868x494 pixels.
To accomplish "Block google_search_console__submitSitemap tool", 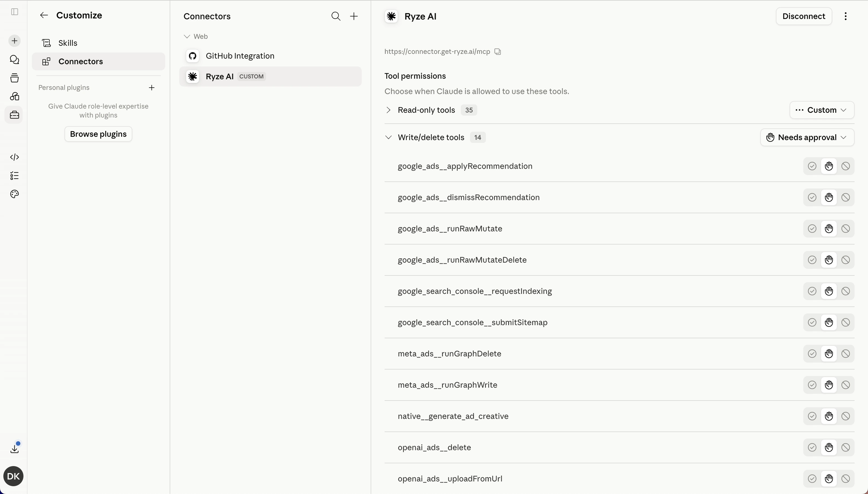I will tap(846, 322).
